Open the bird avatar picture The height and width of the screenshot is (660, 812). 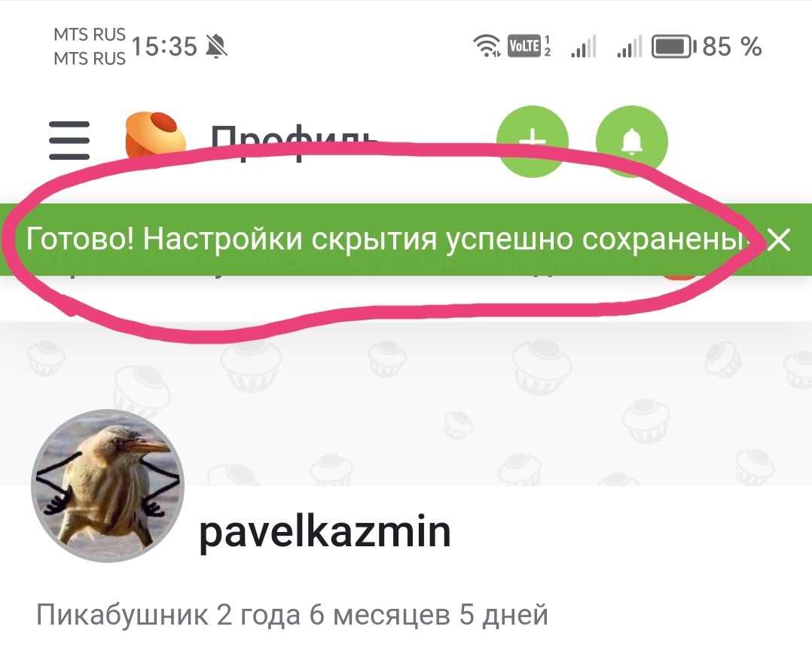point(108,486)
